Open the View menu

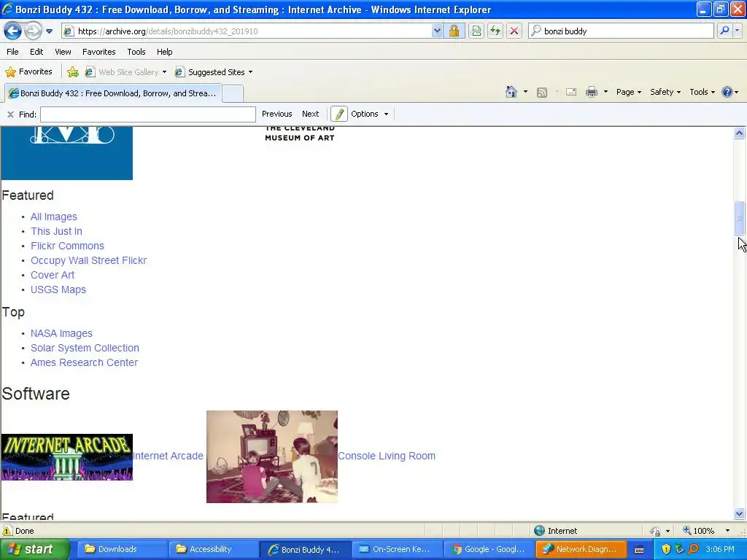coord(63,52)
